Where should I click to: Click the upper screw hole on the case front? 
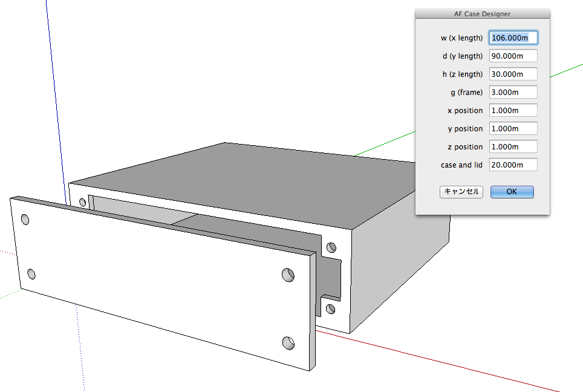(331, 247)
